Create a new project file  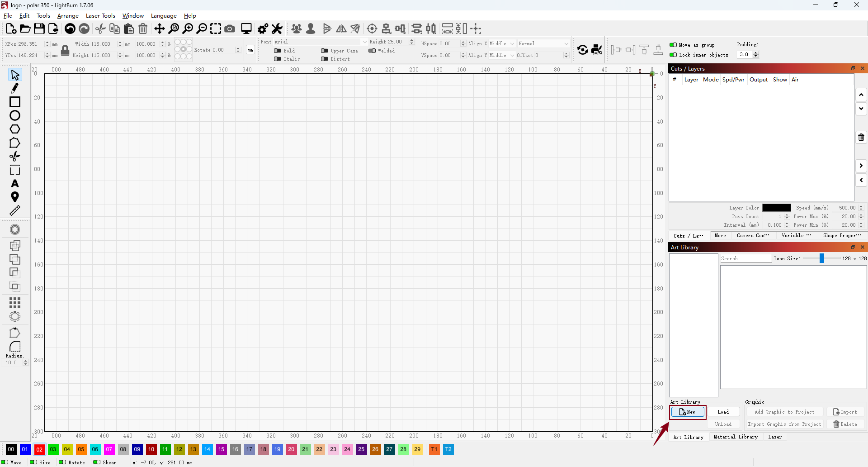11,29
